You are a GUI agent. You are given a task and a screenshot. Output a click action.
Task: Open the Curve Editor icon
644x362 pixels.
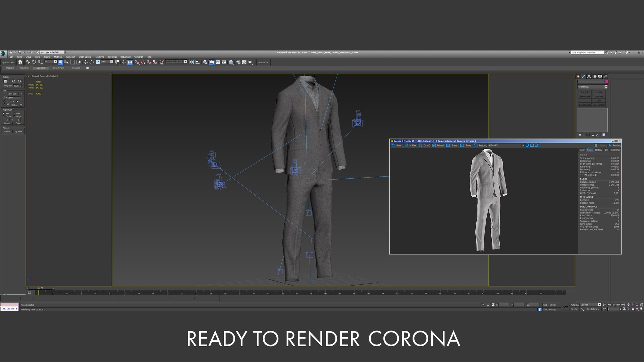tap(218, 62)
